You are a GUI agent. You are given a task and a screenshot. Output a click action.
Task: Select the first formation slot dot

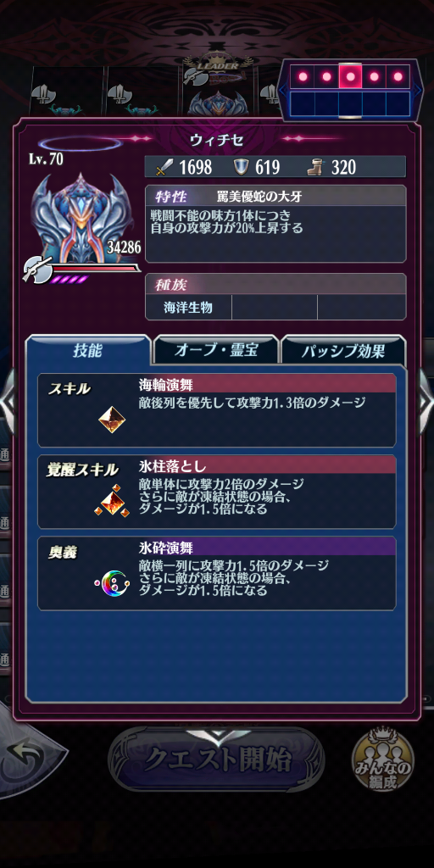(303, 76)
